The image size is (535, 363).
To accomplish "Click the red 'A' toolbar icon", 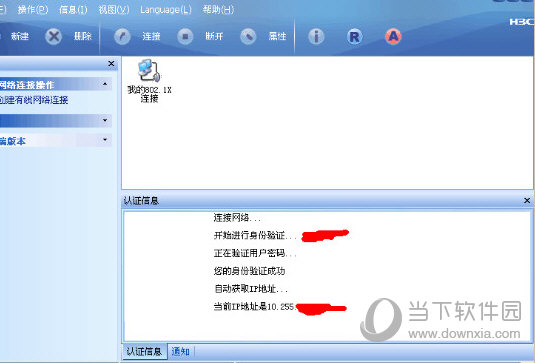I will 393,36.
